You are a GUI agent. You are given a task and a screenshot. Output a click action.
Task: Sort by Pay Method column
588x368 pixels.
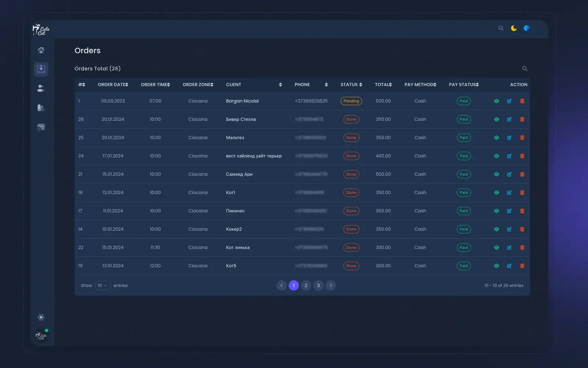coord(420,85)
